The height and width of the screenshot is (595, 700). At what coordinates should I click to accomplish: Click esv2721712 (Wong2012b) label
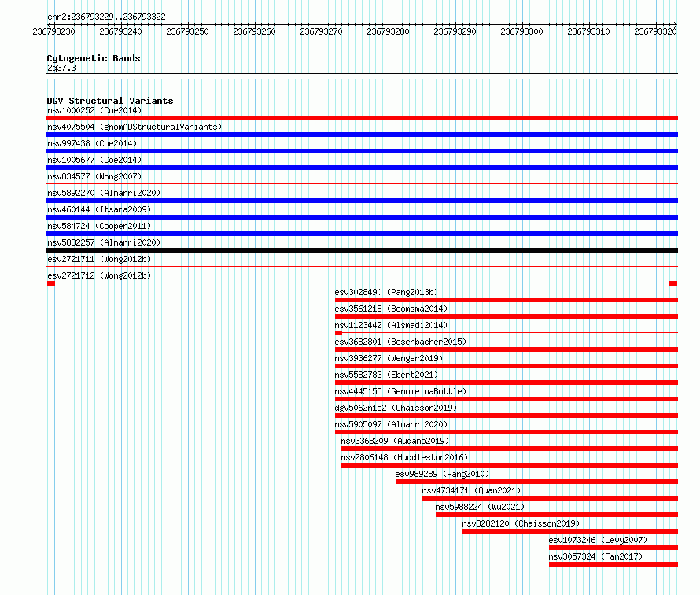tap(99, 275)
